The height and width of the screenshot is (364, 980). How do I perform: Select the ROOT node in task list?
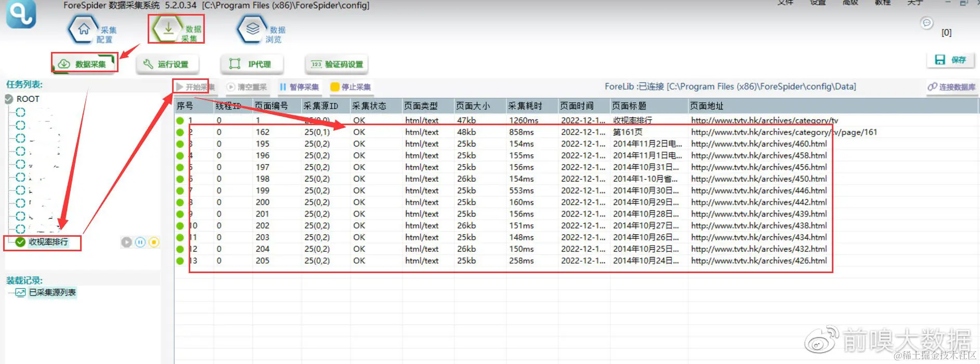click(x=28, y=99)
